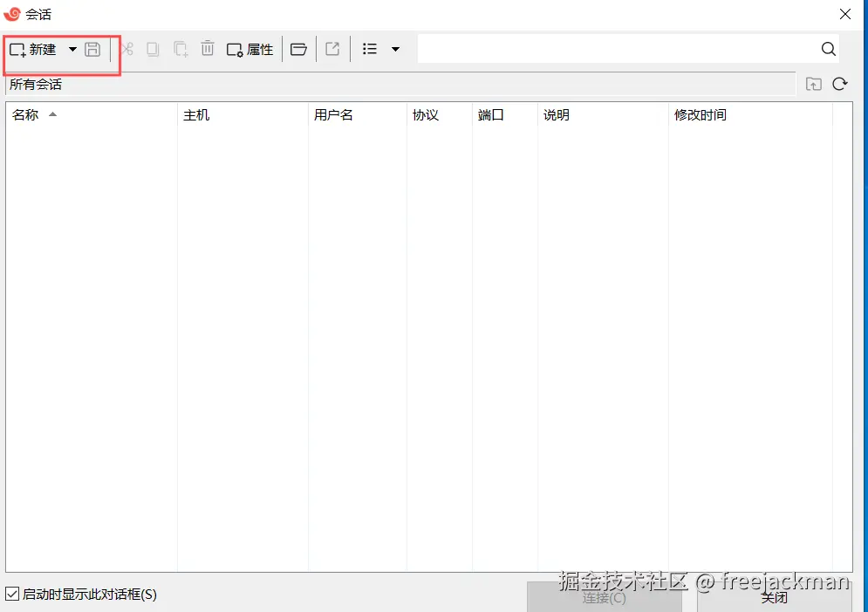
Task: Click the save session icon
Action: click(92, 49)
